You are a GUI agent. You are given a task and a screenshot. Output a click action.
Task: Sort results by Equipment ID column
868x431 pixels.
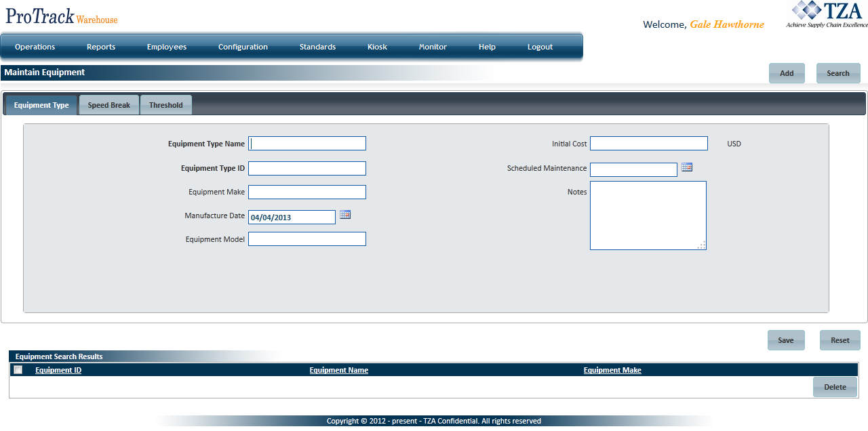pos(58,371)
